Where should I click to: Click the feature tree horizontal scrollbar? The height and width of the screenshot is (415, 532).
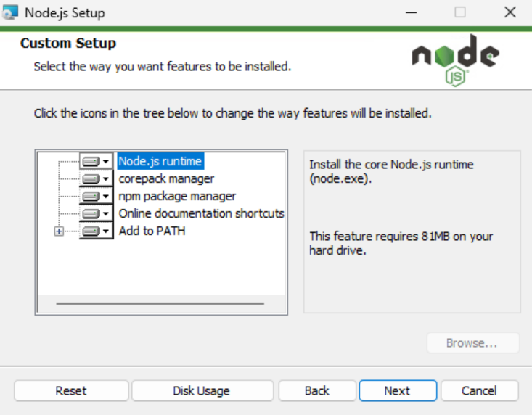tap(160, 303)
